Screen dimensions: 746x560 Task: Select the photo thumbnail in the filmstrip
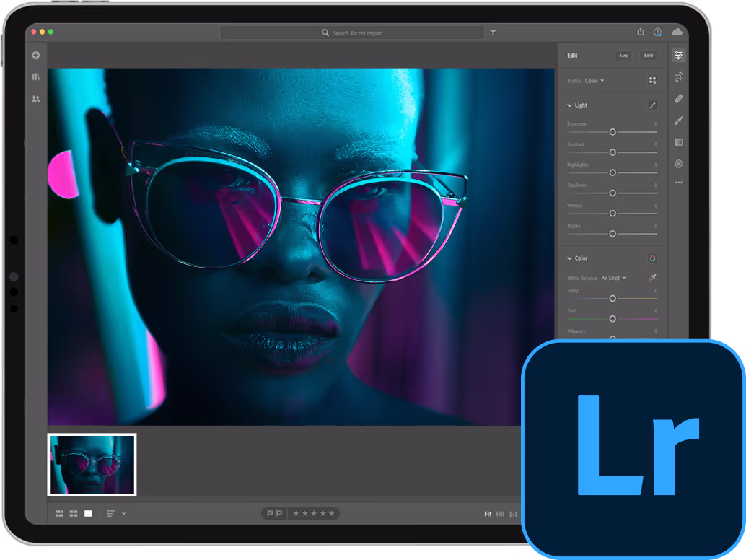coord(92,465)
